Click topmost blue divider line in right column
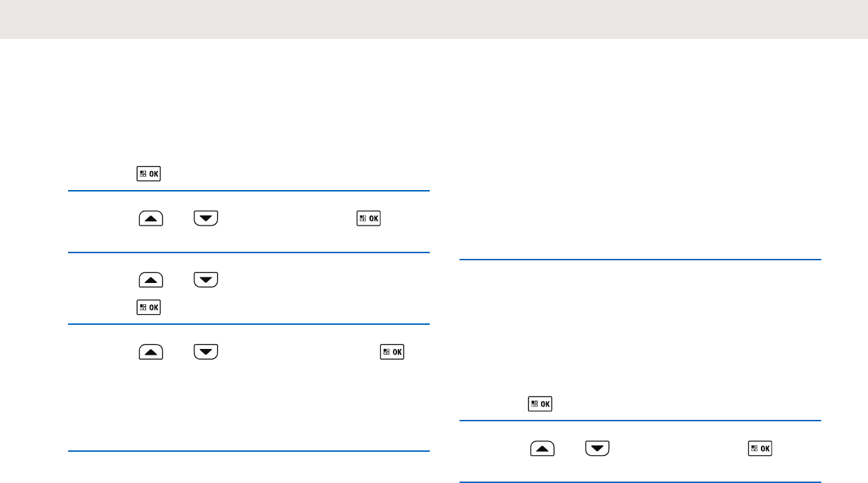The image size is (868, 483). [x=640, y=260]
